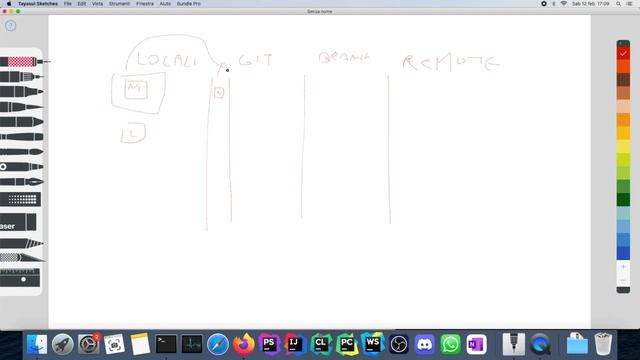640x360 pixels.
Task: Select the oil pastel crayon tool
Action: click(x=21, y=137)
